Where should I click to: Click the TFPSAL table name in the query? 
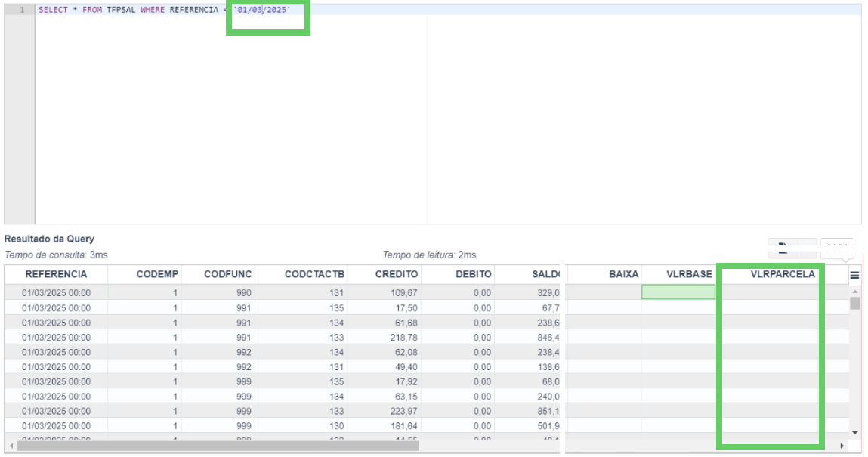coord(121,10)
